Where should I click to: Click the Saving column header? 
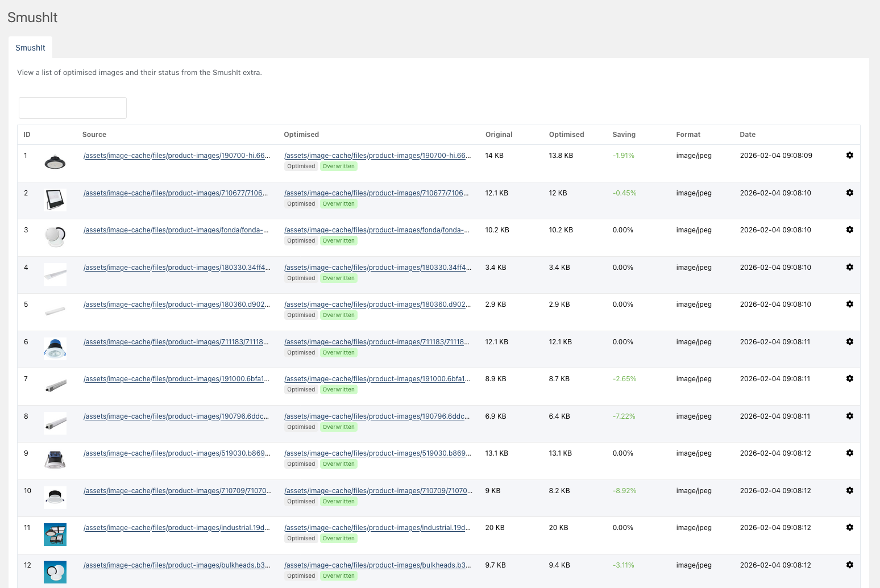tap(624, 134)
